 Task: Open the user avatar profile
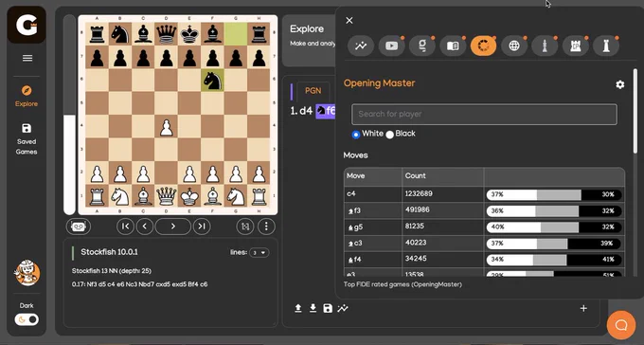(x=27, y=272)
